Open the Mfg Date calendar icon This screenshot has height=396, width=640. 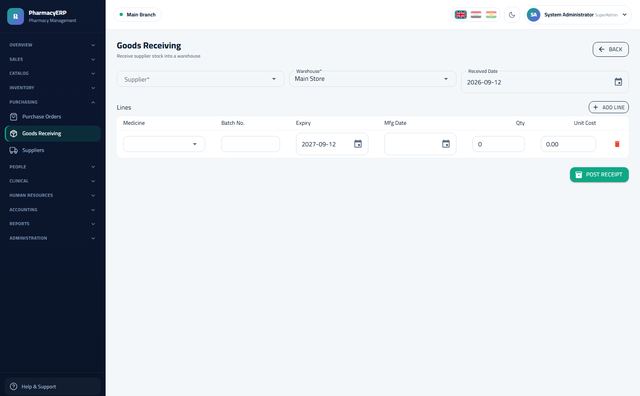446,144
